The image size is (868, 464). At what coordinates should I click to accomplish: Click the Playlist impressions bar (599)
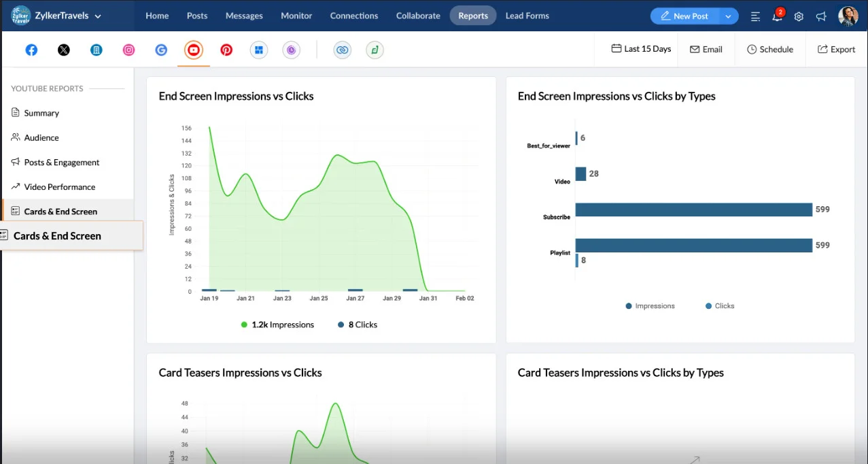point(694,245)
